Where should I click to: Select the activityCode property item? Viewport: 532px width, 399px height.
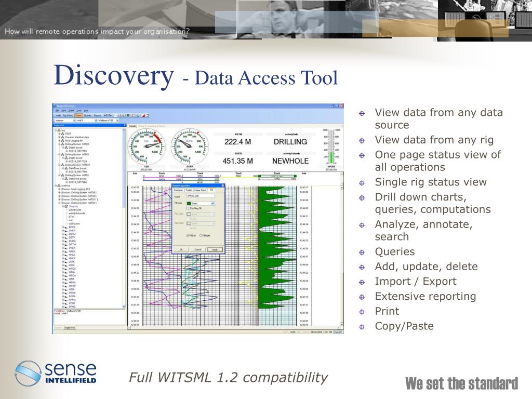click(x=75, y=210)
